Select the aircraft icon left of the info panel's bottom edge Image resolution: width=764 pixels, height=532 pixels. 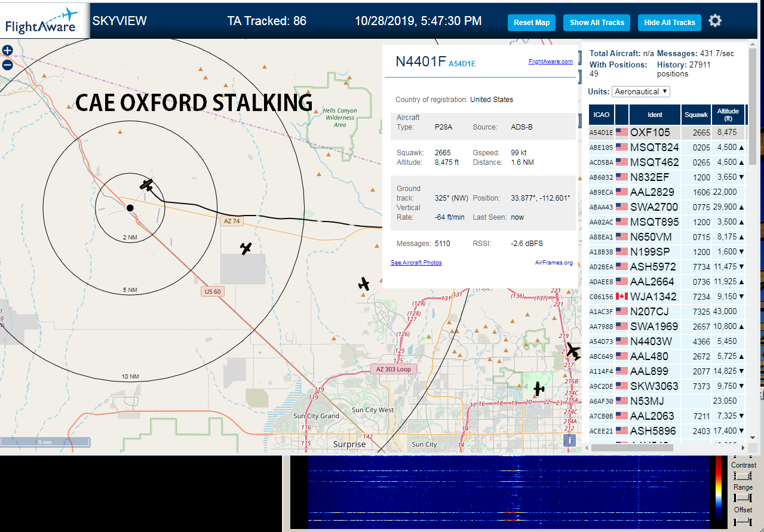[x=364, y=284]
